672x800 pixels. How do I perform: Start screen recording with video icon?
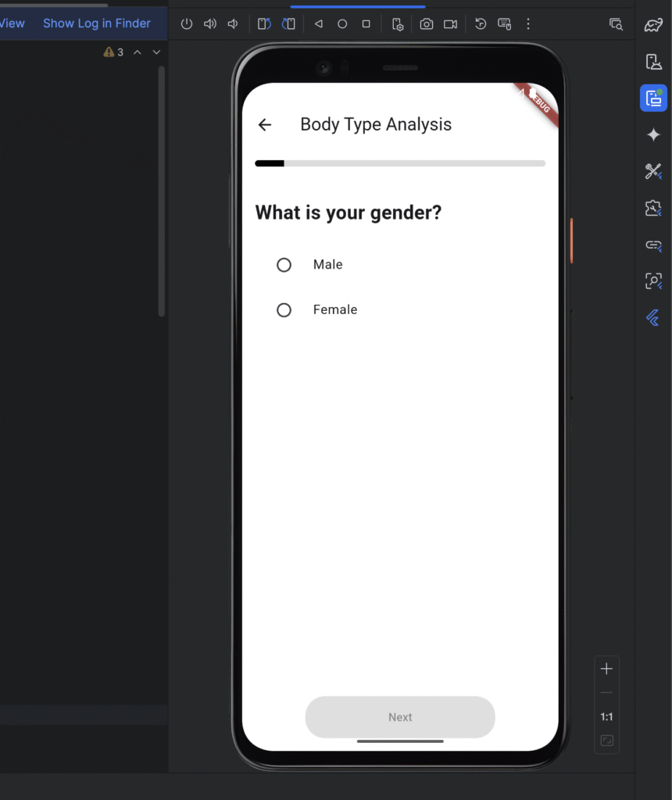click(x=451, y=24)
